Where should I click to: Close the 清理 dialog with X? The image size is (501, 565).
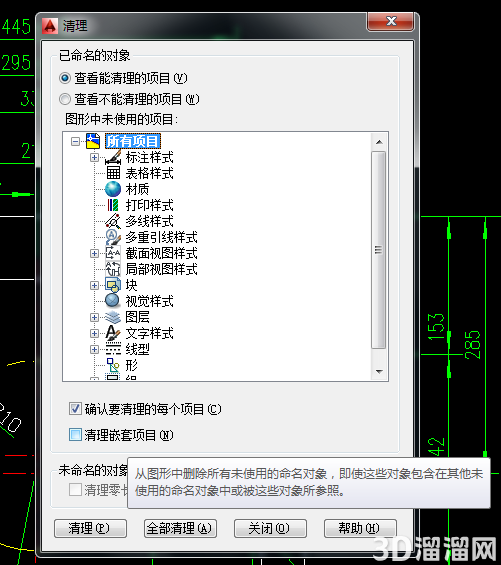click(390, 21)
